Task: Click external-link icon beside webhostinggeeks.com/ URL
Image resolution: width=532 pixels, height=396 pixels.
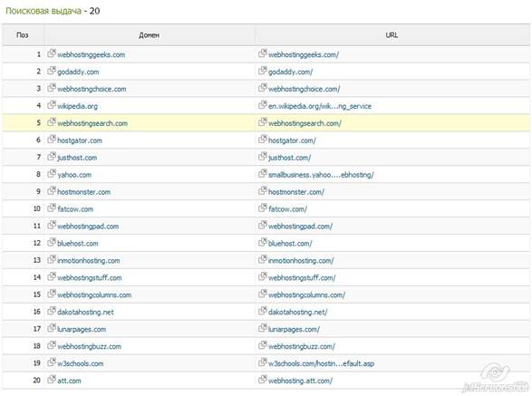Action: coord(262,53)
